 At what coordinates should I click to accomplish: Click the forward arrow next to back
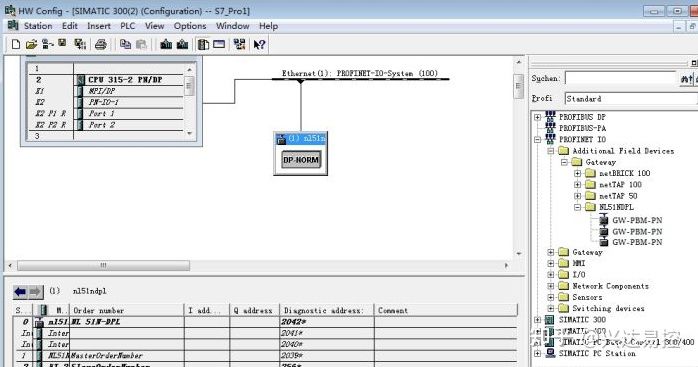coord(35,292)
